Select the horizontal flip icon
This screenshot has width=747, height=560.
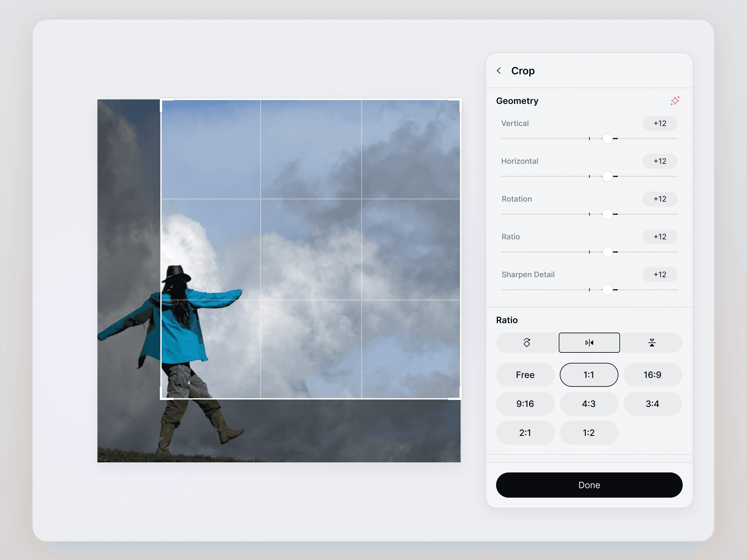tap(589, 343)
